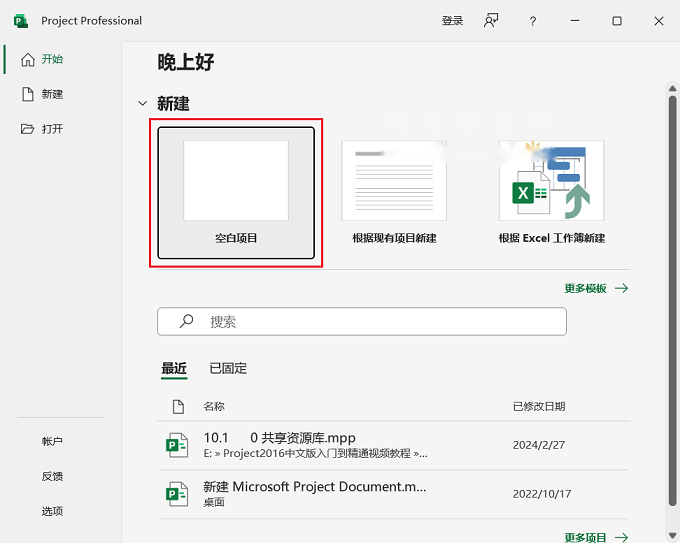This screenshot has height=543, width=680.
Task: Open 更多项目 link
Action: tap(596, 537)
